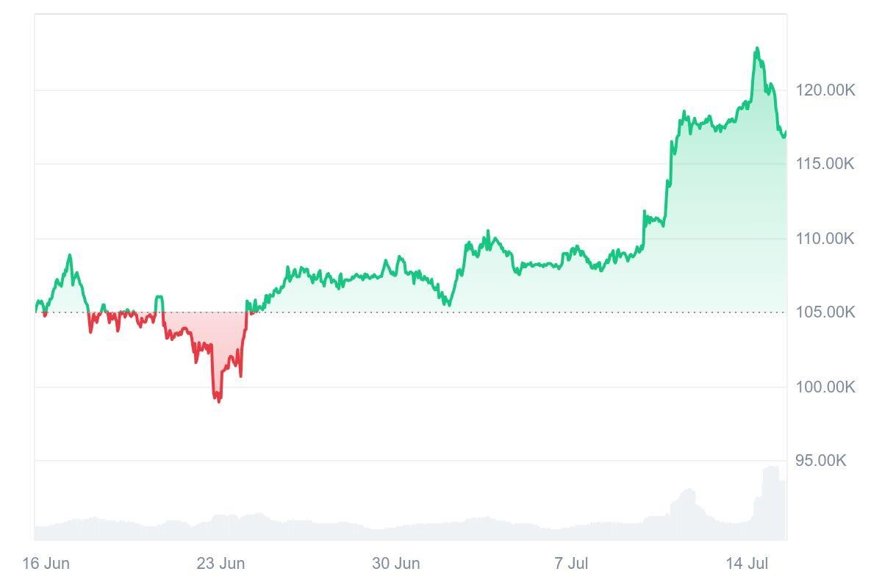
Task: Click the 95.00K price axis label
Action: tap(820, 460)
